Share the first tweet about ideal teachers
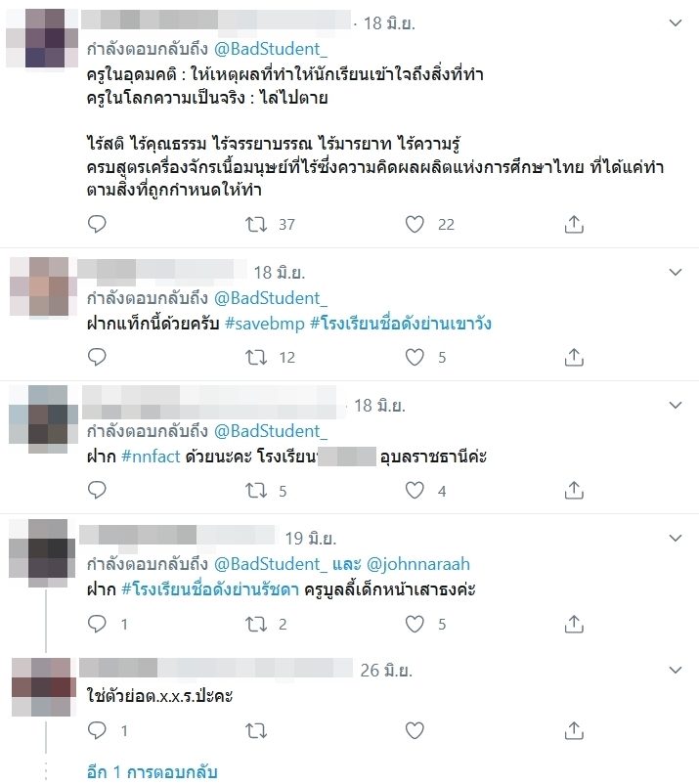 click(x=574, y=224)
